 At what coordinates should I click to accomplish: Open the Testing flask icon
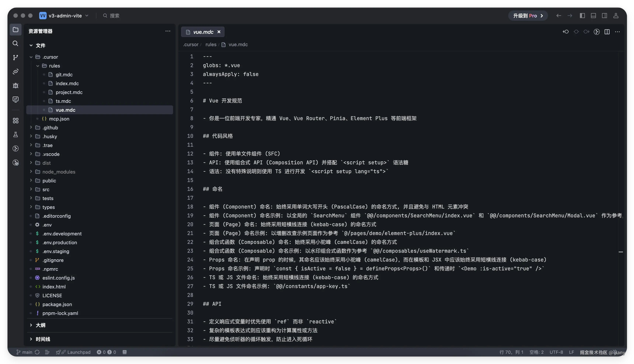tap(15, 134)
